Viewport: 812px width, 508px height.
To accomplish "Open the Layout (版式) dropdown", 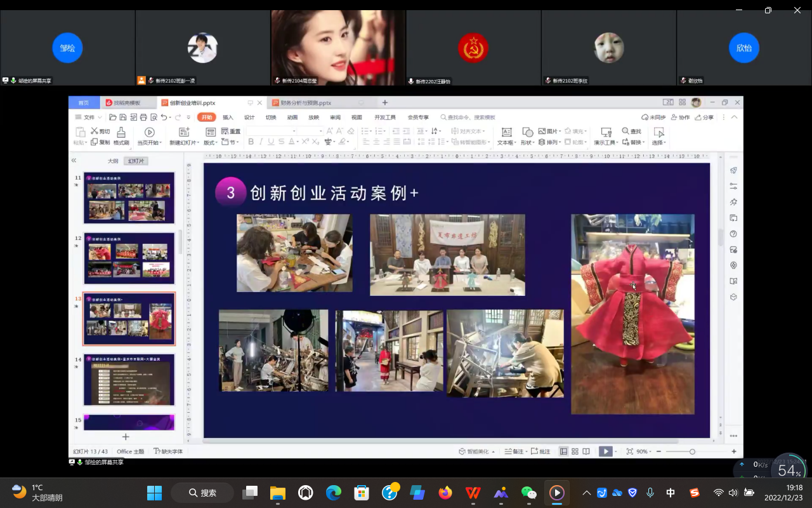I will (211, 143).
